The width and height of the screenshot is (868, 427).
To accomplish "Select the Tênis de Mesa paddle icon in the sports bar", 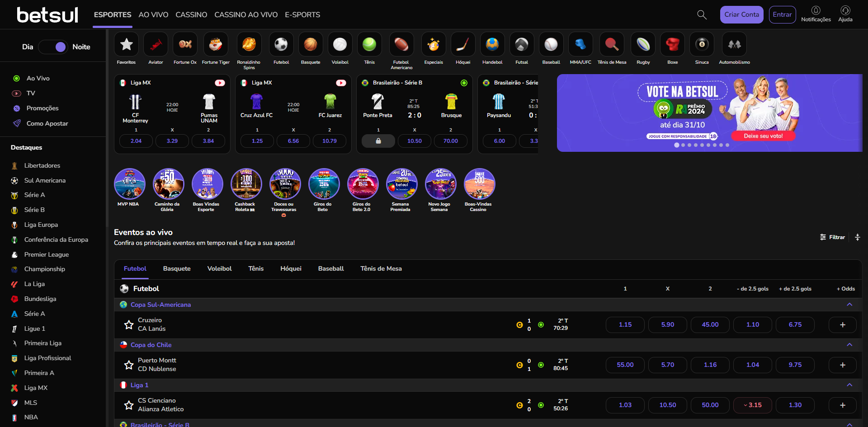I will (x=612, y=44).
